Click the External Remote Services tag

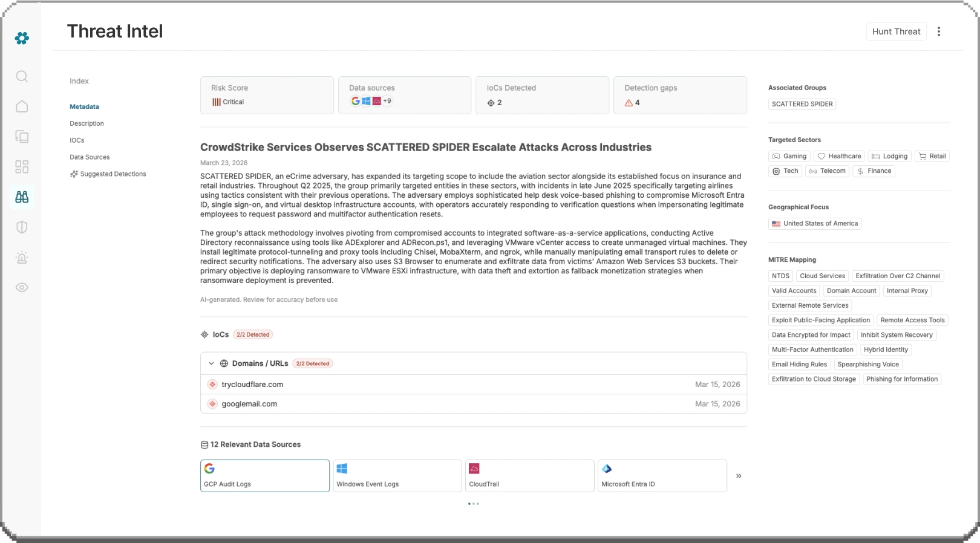point(810,306)
